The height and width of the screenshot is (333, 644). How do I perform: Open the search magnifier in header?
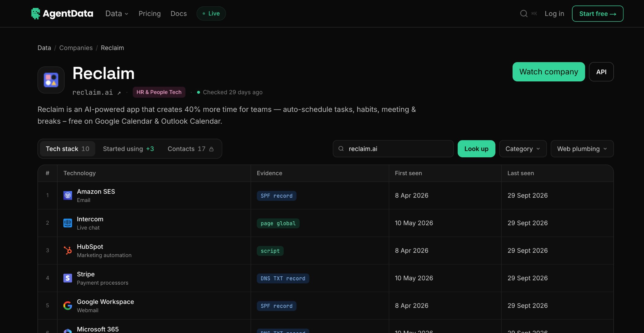tap(524, 13)
